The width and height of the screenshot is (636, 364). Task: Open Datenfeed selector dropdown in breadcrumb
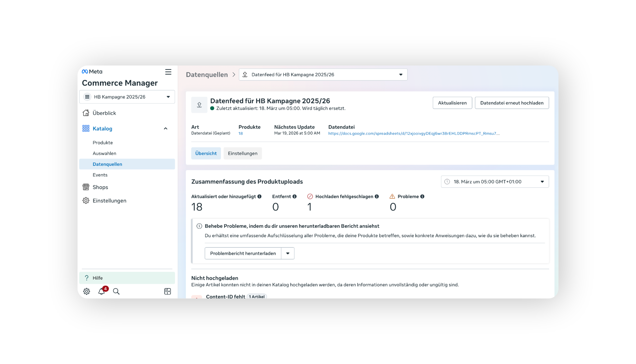pyautogui.click(x=323, y=75)
